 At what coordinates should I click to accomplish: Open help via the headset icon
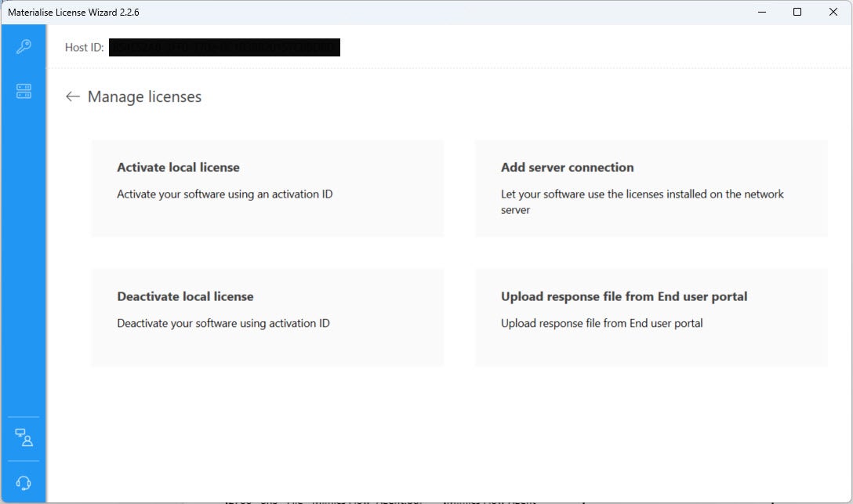tap(24, 482)
